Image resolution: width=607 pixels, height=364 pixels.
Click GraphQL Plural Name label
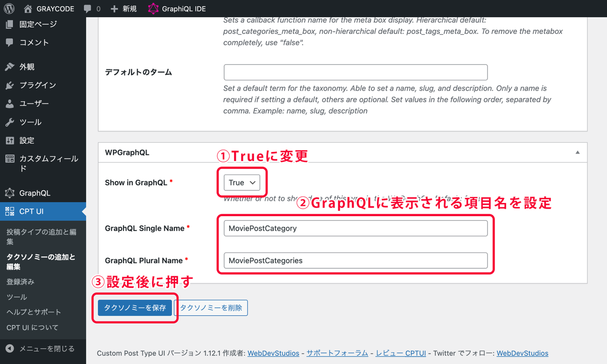[x=143, y=261]
